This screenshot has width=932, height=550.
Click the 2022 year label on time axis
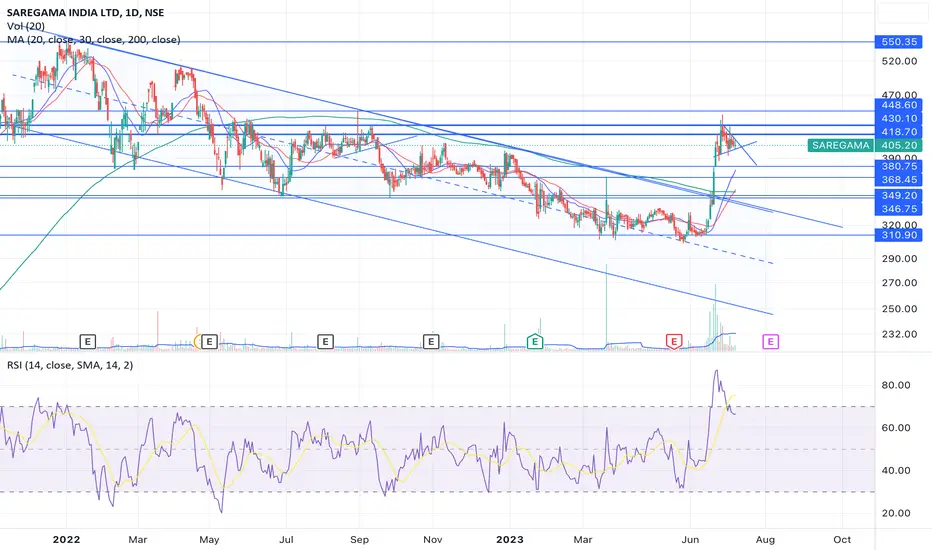tap(66, 540)
